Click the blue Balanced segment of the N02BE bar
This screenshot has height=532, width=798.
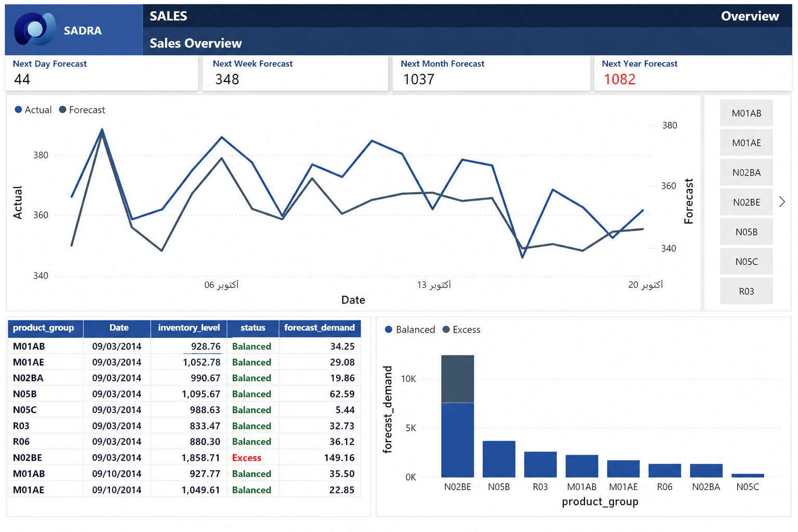(x=457, y=440)
